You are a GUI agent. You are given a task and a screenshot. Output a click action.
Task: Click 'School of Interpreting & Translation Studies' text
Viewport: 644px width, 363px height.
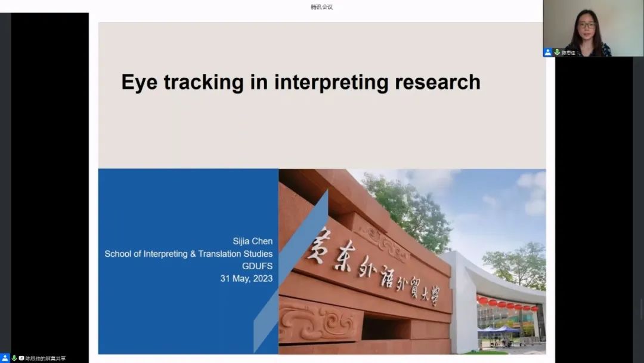pyautogui.click(x=188, y=254)
